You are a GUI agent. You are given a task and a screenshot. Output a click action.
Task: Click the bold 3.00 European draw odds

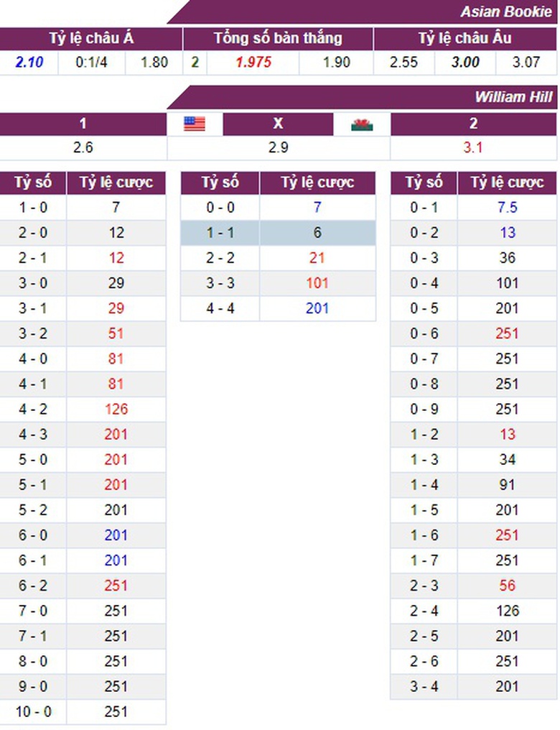pos(465,63)
